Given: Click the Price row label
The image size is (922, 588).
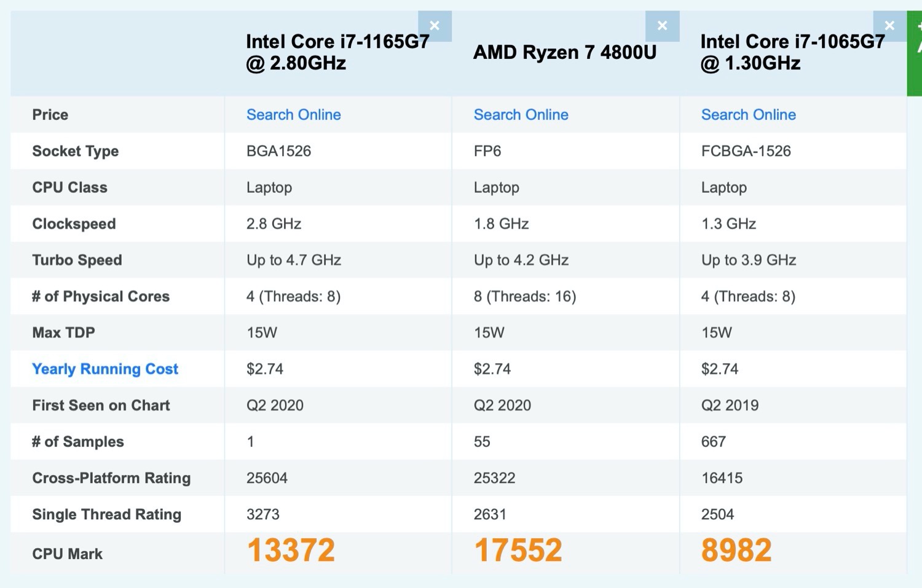Looking at the screenshot, I should click(50, 115).
